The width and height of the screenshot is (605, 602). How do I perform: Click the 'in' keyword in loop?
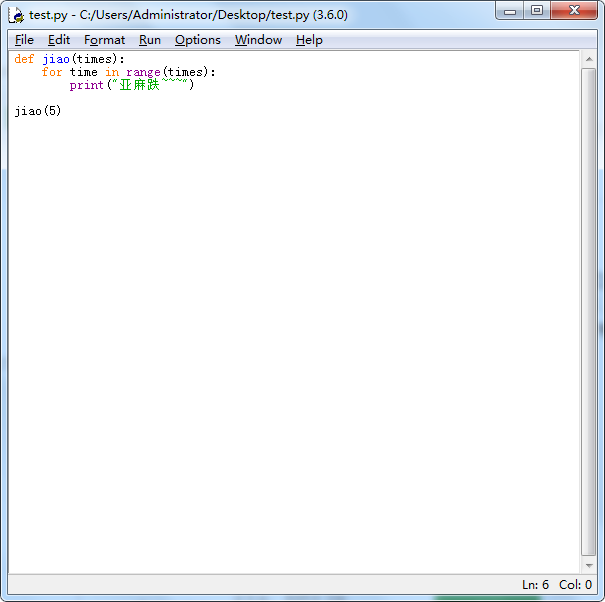pos(112,72)
